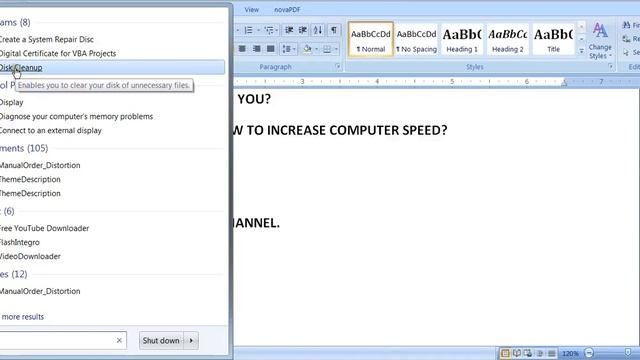Switch to Web Layout view
This screenshot has width=640, height=360.
(528, 353)
